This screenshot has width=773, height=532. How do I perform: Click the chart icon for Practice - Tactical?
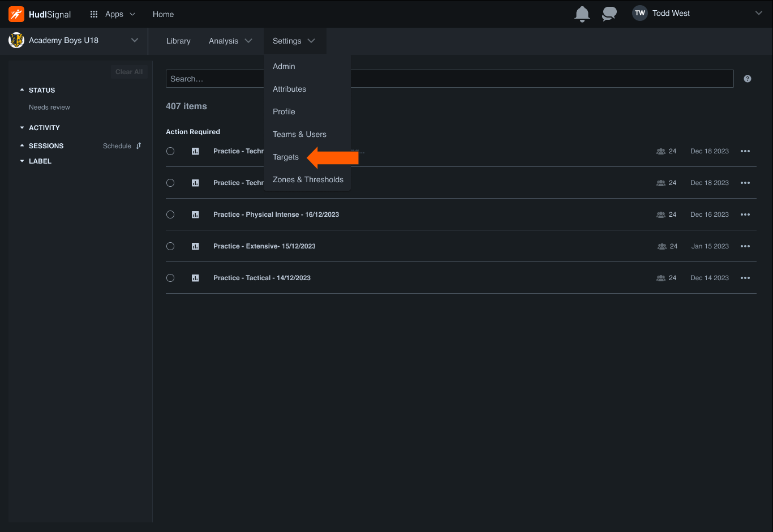pos(195,278)
